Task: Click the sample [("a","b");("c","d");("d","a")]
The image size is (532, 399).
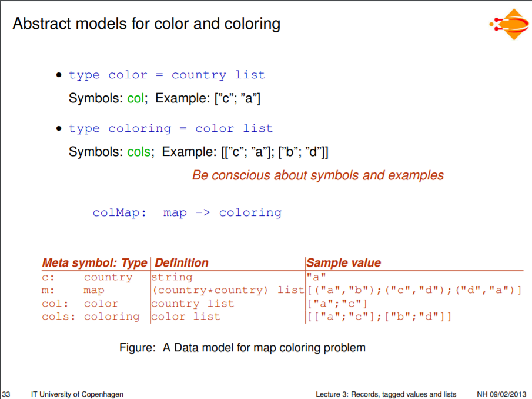Action: coord(414,290)
